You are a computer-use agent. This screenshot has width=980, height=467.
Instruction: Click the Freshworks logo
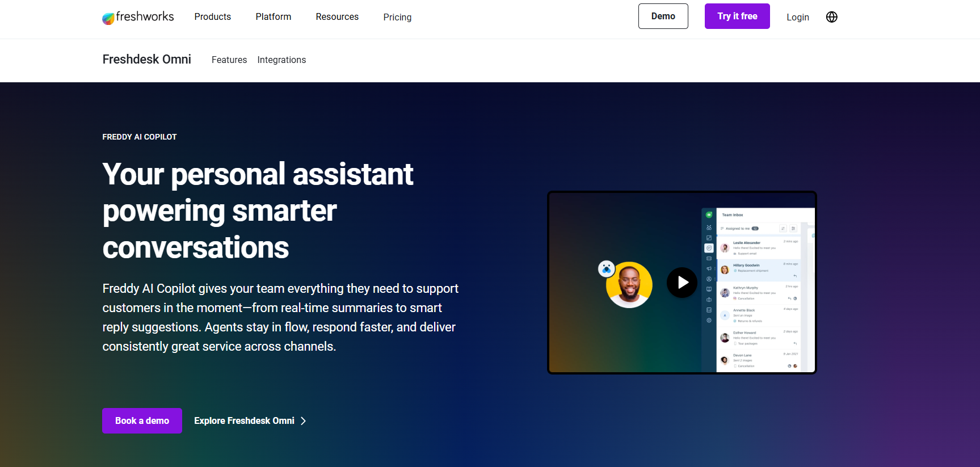click(138, 17)
